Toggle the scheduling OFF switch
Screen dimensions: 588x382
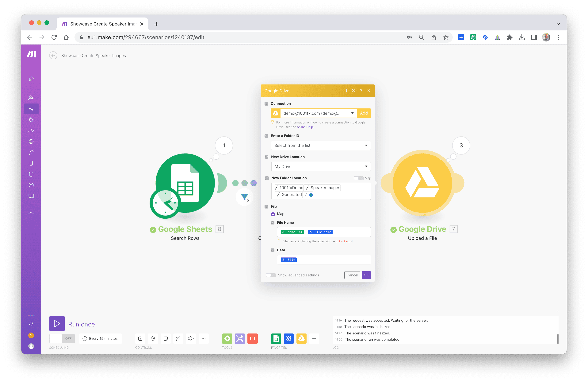(62, 338)
